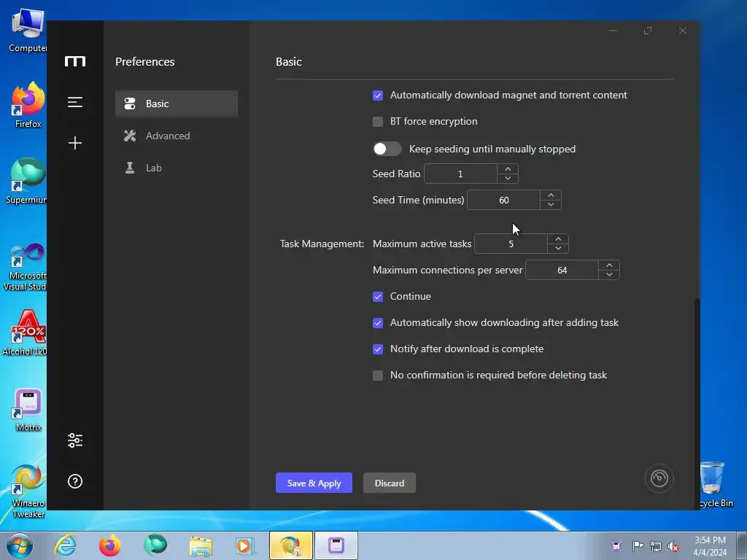Viewport: 747px width, 560px height.
Task: Increase Maximum connections per server
Action: 609,265
